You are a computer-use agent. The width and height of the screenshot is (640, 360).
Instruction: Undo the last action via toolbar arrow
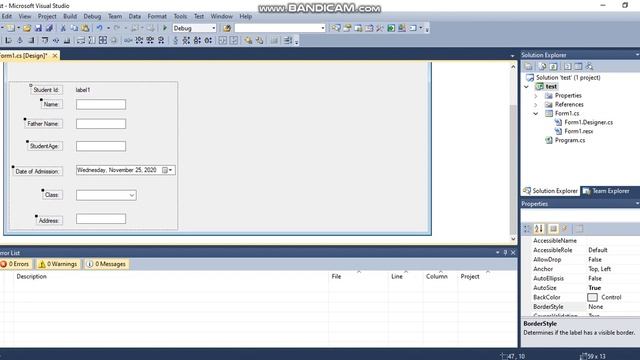[x=99, y=28]
